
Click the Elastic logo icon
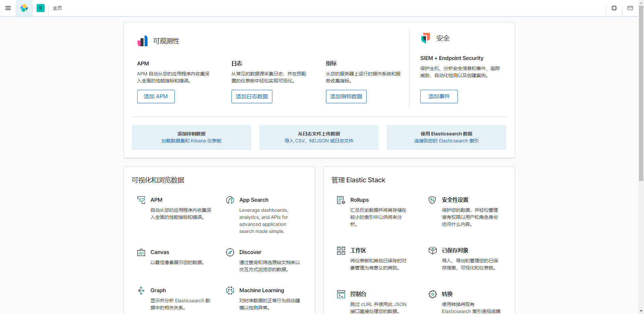pos(24,8)
